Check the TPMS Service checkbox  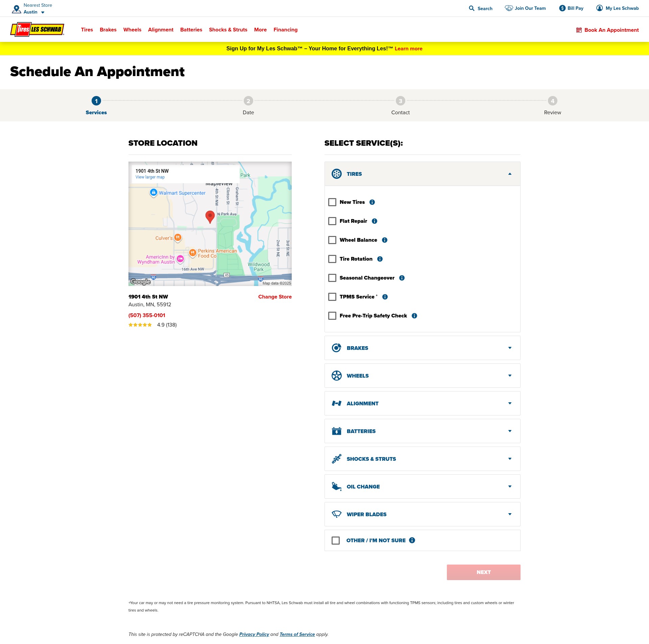[332, 297]
